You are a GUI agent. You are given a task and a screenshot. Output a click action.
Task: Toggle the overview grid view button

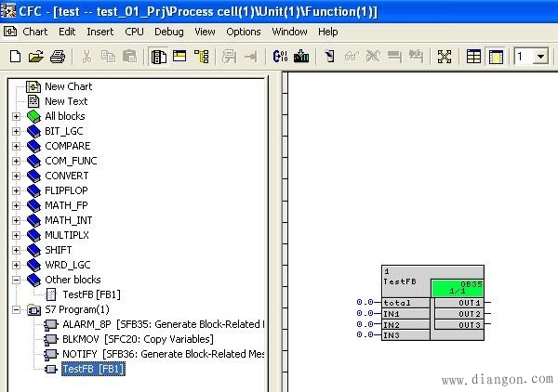click(474, 57)
